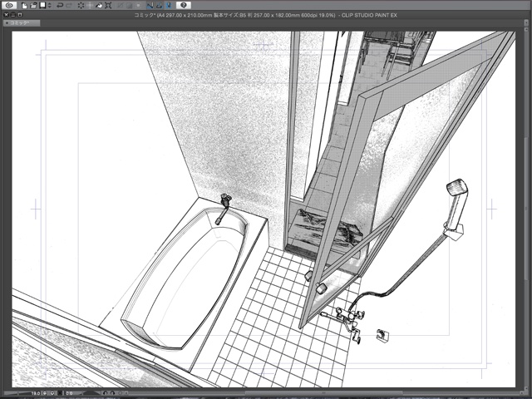Screen dimensions: 532x399
Task: Click the 19.0 zoom value field
Action: [x=36, y=393]
